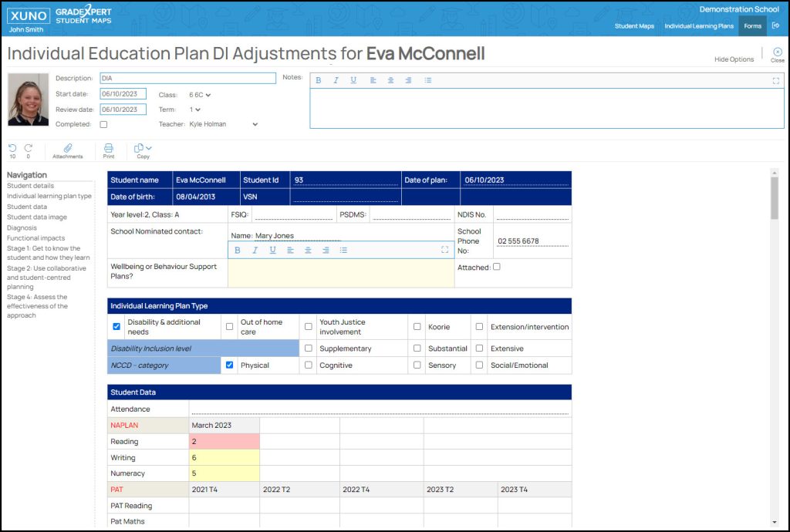Check the Social/Emotional category box
This screenshot has height=532, width=790.
pos(480,365)
